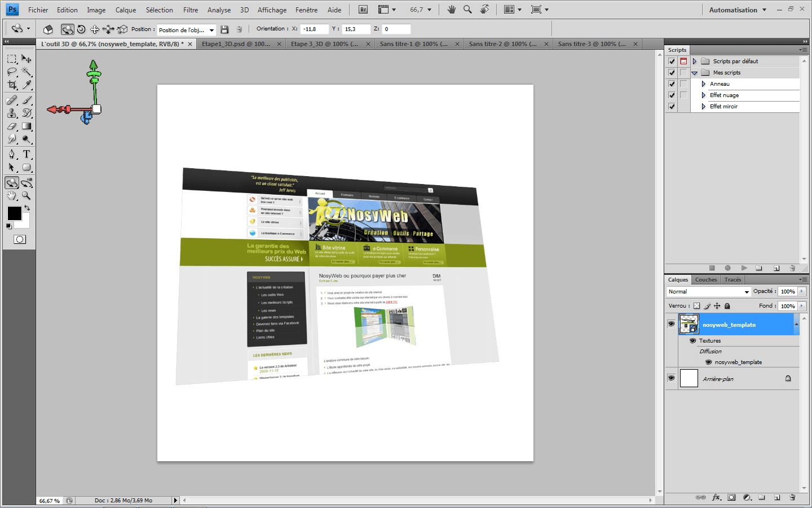
Task: Switch to Etape1_3D.psd document tab
Action: click(x=241, y=43)
